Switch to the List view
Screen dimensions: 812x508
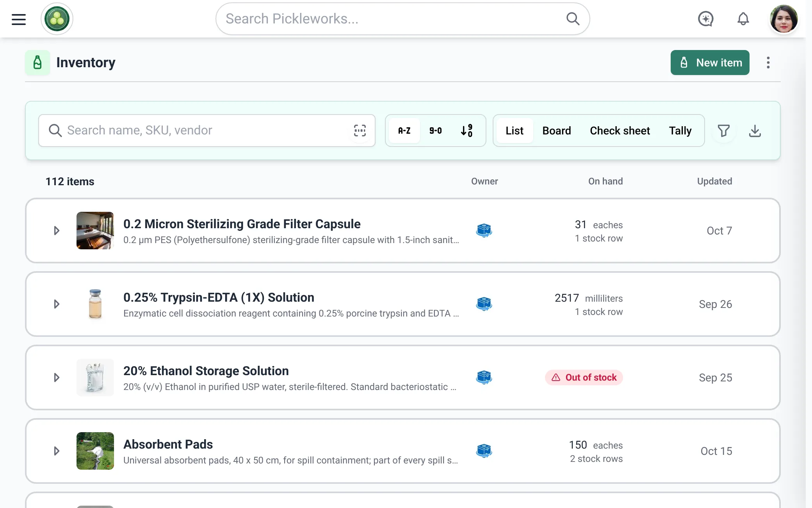pyautogui.click(x=515, y=131)
